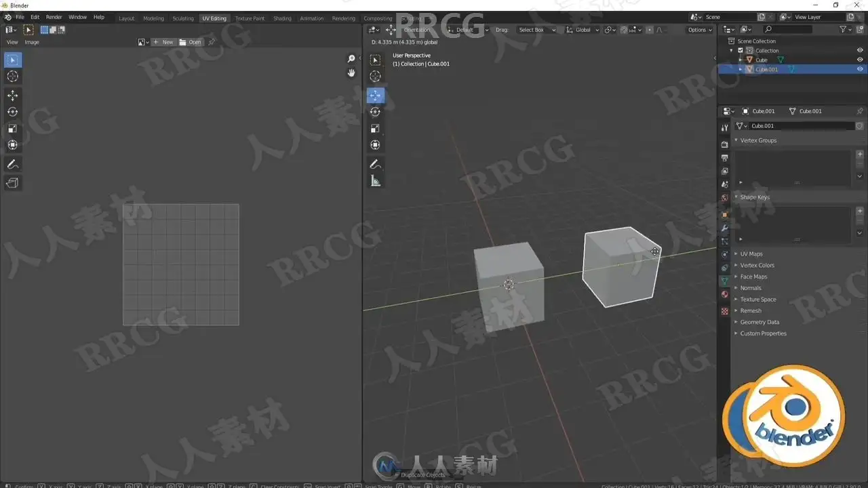Select the Measure tool in 3D viewport toolbar
The height and width of the screenshot is (488, 868).
point(375,181)
